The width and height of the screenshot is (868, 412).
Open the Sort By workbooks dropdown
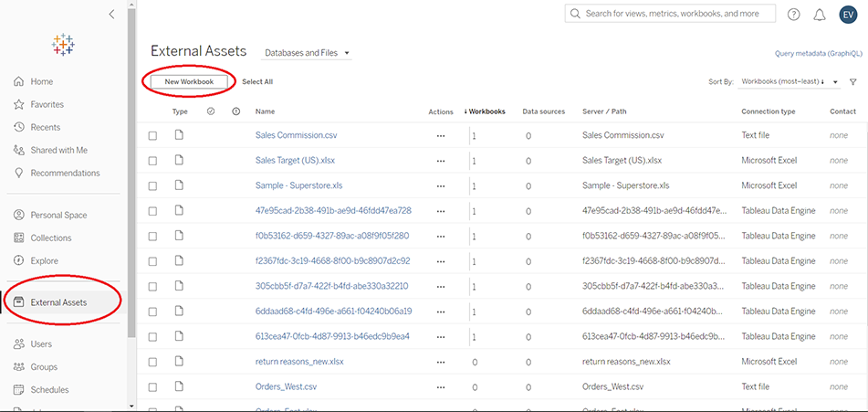click(x=789, y=82)
